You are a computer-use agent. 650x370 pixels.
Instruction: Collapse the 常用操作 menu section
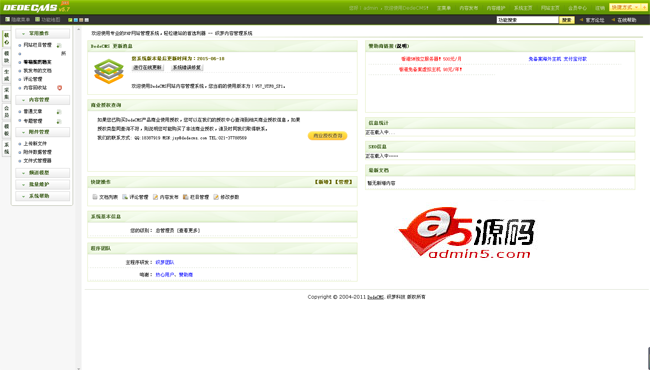[x=42, y=33]
